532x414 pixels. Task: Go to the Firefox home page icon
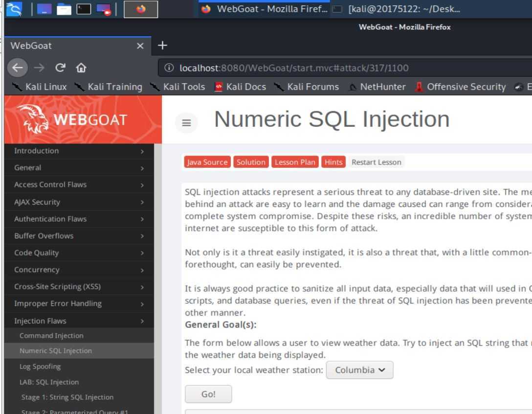pyautogui.click(x=81, y=68)
